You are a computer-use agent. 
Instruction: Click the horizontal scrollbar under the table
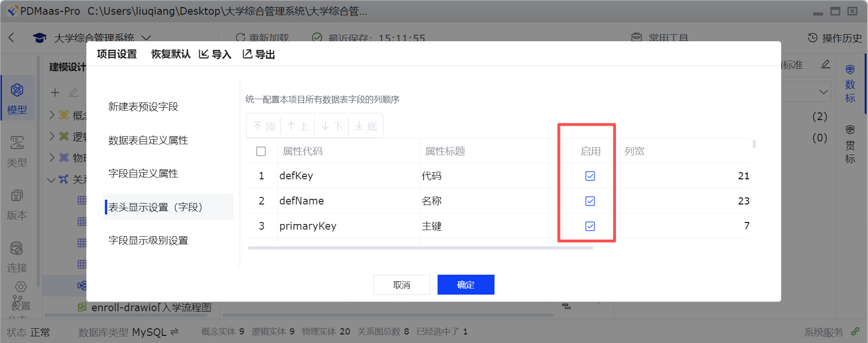point(420,248)
